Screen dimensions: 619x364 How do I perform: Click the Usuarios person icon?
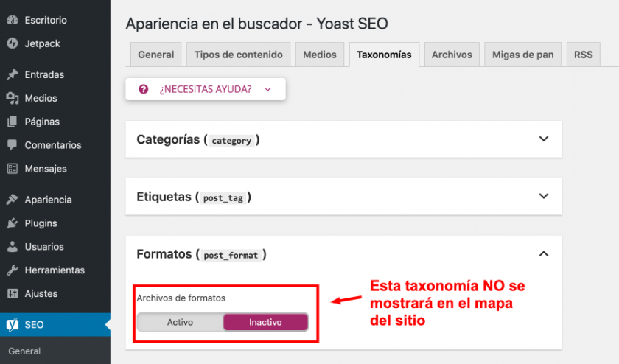coord(13,246)
